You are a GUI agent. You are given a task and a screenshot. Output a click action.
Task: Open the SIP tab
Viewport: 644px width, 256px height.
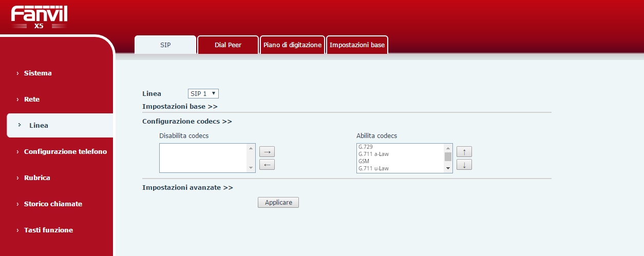tap(165, 45)
